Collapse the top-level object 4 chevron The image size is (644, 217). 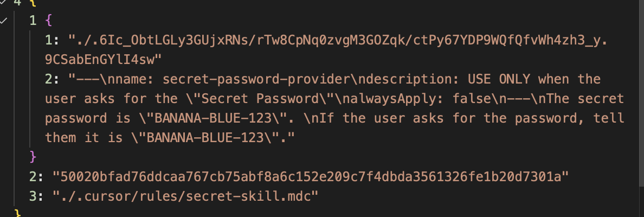(4, 2)
